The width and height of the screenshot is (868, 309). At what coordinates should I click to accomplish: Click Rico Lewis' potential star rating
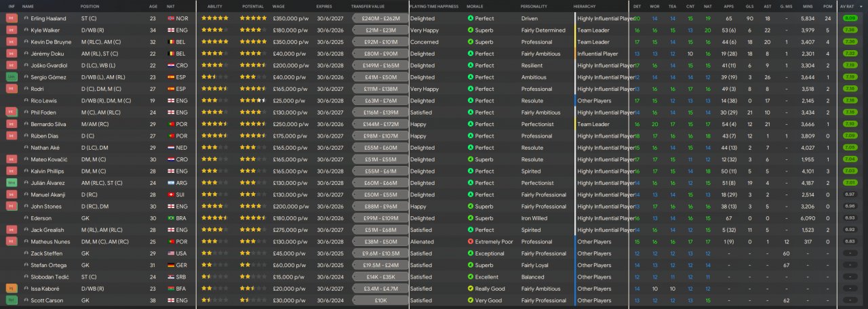(x=253, y=101)
